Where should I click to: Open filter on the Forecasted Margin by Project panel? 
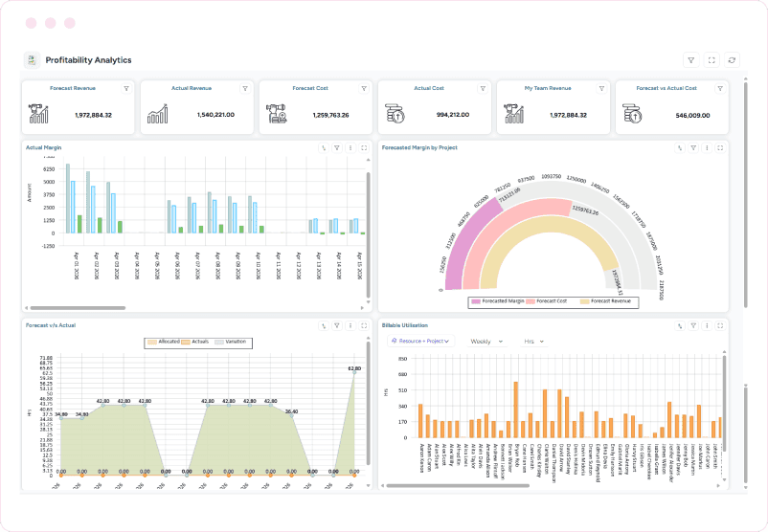[x=693, y=147]
